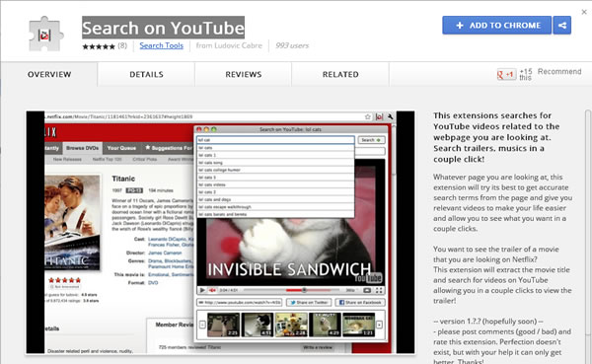Click the share icon button
592x364 pixels.
pyautogui.click(x=562, y=26)
